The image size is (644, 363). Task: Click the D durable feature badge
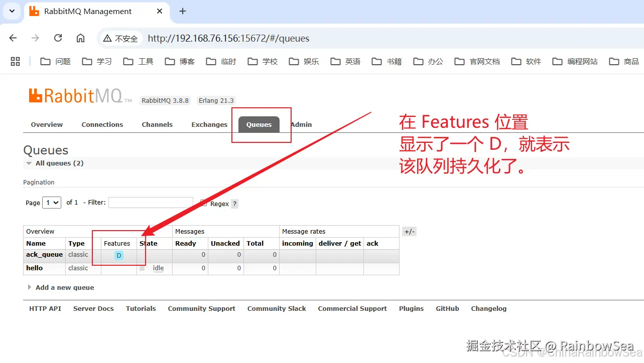tap(119, 256)
